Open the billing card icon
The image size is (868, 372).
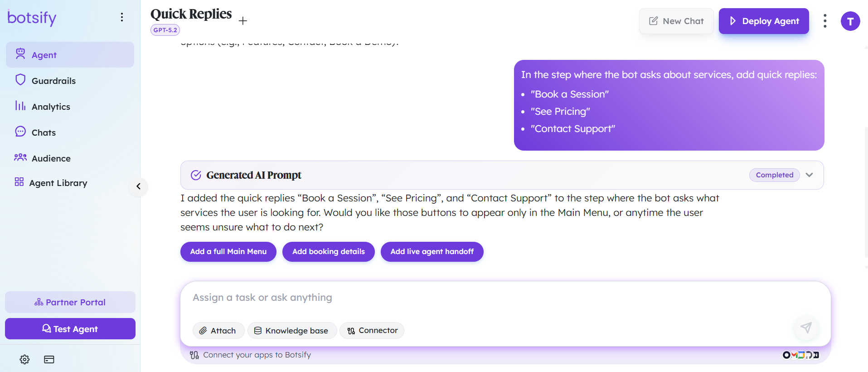coord(49,359)
